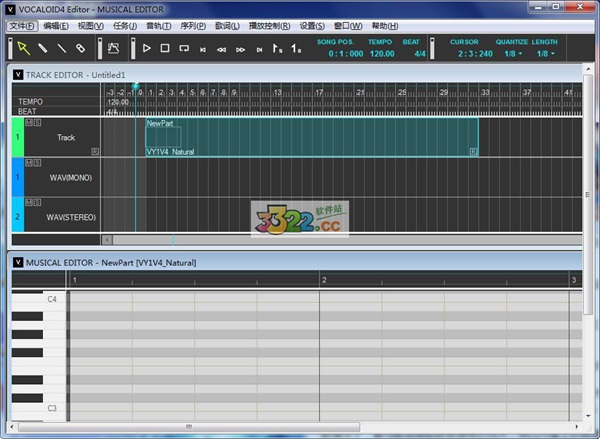Select the pencil tool
Image resolution: width=600 pixels, height=439 pixels.
pyautogui.click(x=43, y=47)
